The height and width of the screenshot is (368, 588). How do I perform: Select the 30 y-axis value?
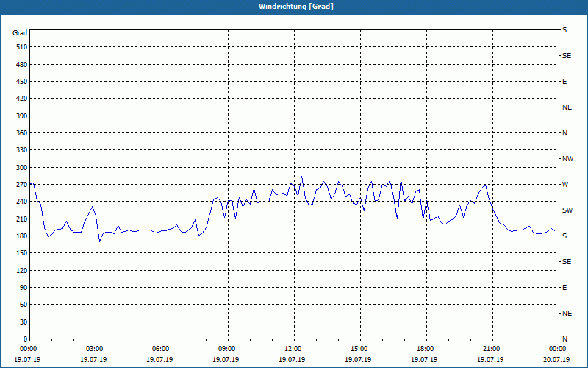(x=24, y=322)
